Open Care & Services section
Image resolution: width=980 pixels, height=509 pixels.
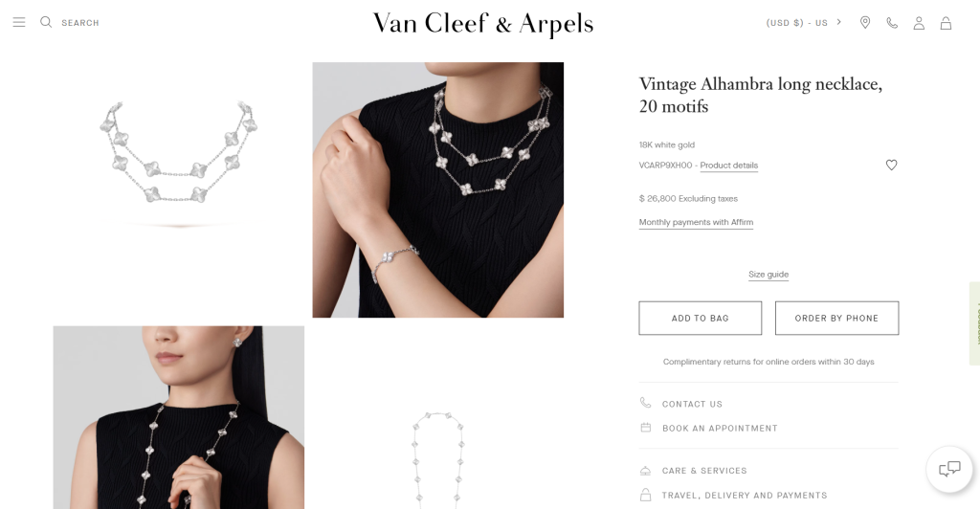704,471
